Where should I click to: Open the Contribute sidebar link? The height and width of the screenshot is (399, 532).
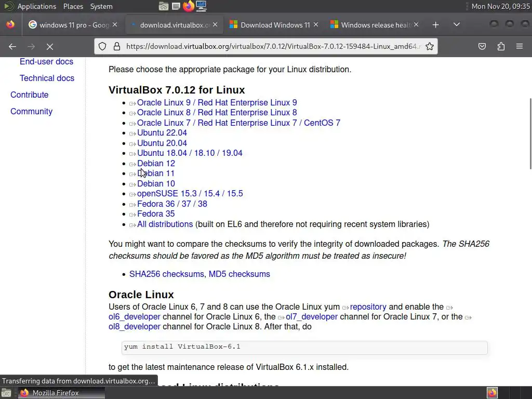coord(30,95)
